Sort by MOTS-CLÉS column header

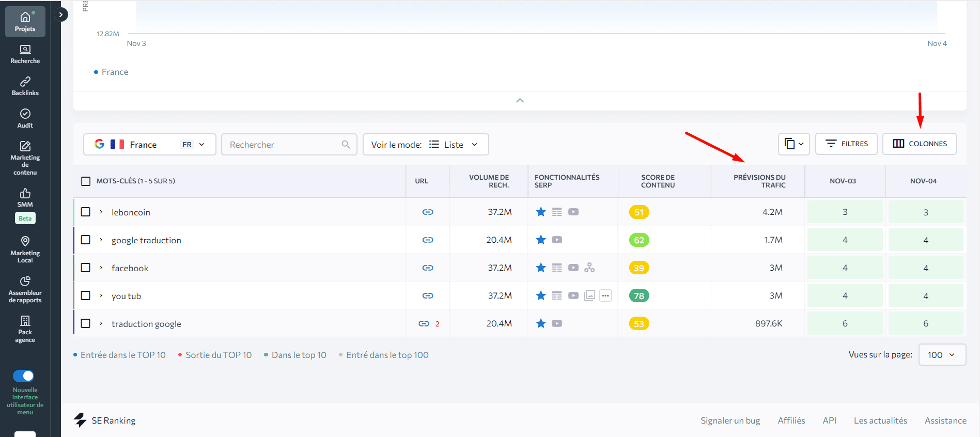[135, 181]
